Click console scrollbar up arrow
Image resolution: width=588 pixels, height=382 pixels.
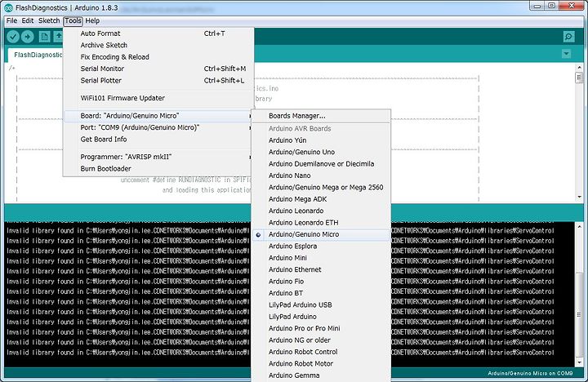[579, 227]
